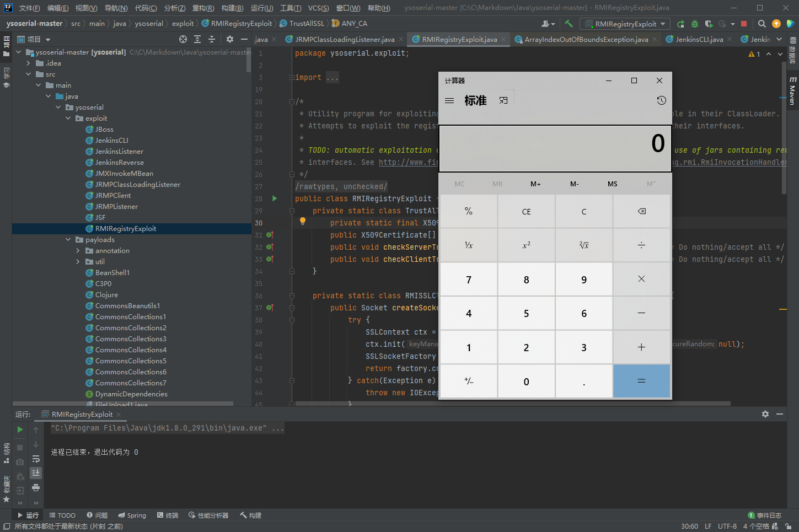Click the locate-file target icon in Project panel
The width and height of the screenshot is (799, 532).
click(183, 39)
